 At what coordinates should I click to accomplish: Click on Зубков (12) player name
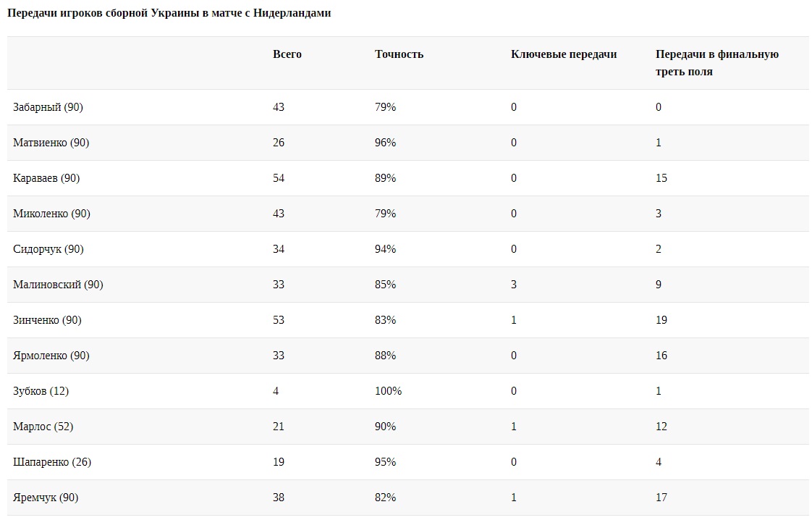click(41, 391)
